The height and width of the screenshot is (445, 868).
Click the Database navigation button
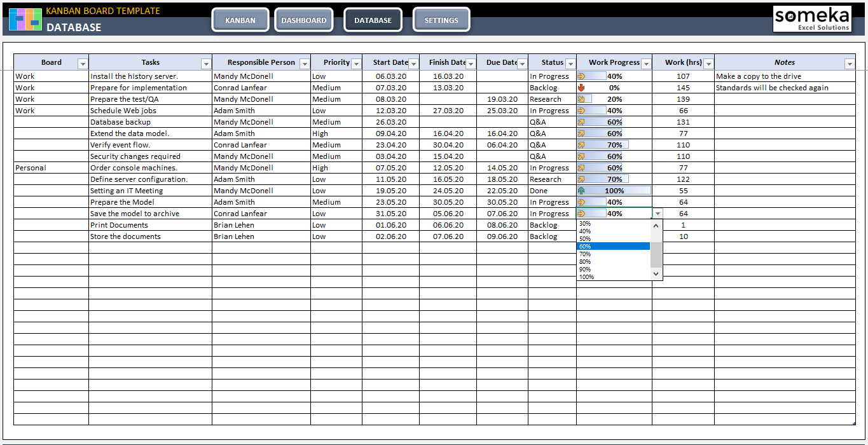click(373, 20)
